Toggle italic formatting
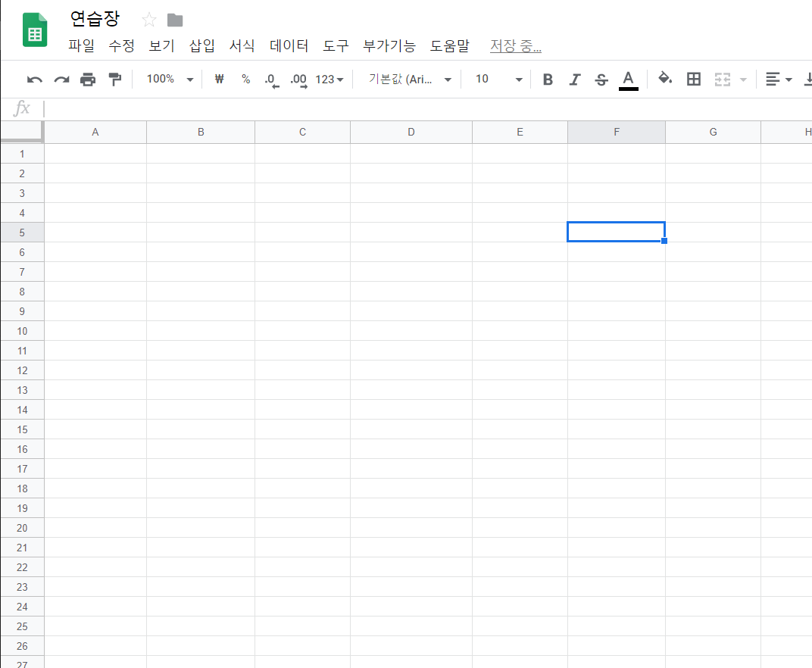Image resolution: width=812 pixels, height=668 pixels. coord(574,80)
